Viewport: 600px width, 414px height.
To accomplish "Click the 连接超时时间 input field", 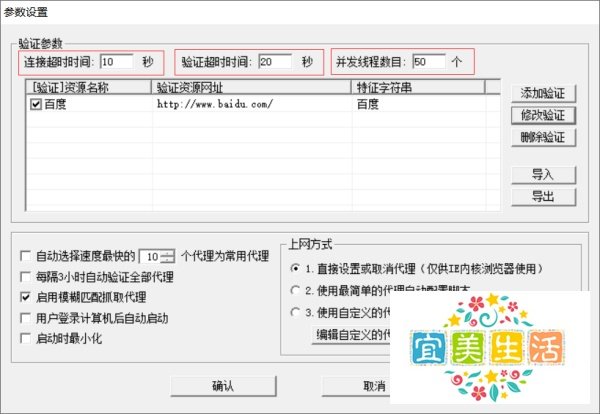I will [117, 62].
